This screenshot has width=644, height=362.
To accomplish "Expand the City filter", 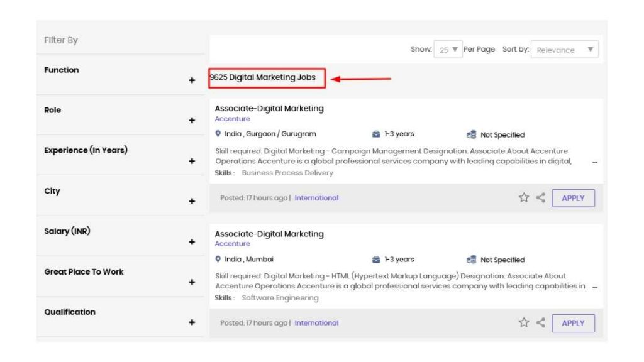I will (x=192, y=201).
